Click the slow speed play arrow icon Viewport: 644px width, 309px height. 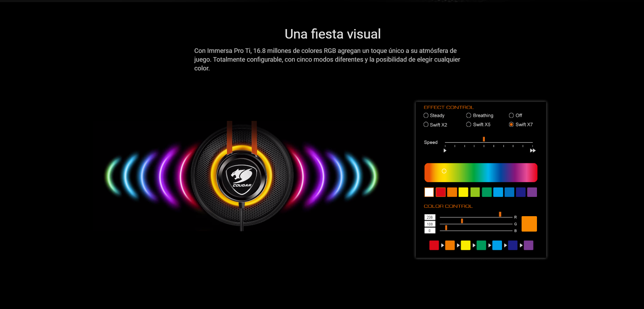pos(445,151)
